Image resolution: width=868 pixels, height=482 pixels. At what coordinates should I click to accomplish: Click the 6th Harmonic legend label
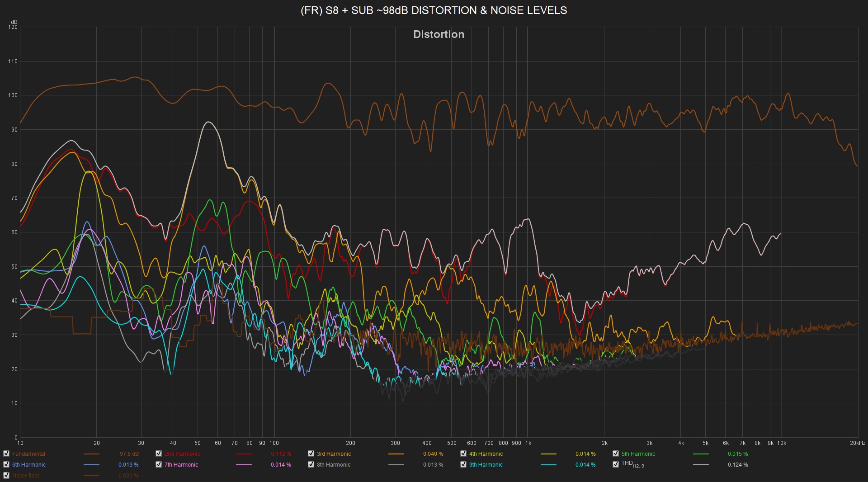coord(29,465)
